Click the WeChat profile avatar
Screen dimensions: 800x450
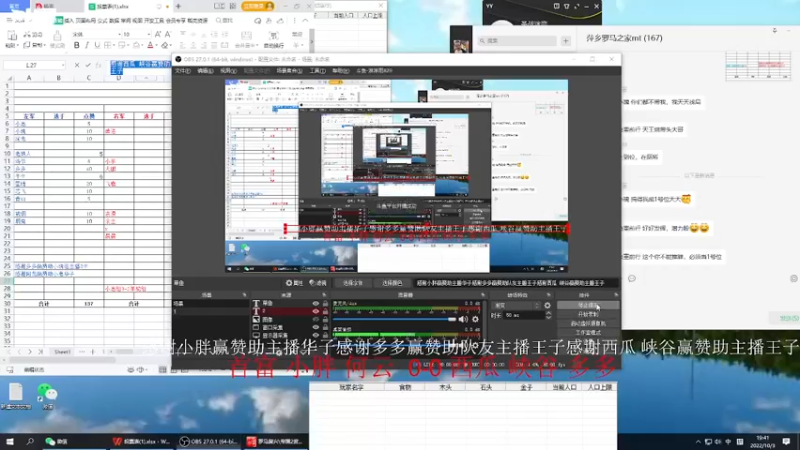tap(461, 45)
